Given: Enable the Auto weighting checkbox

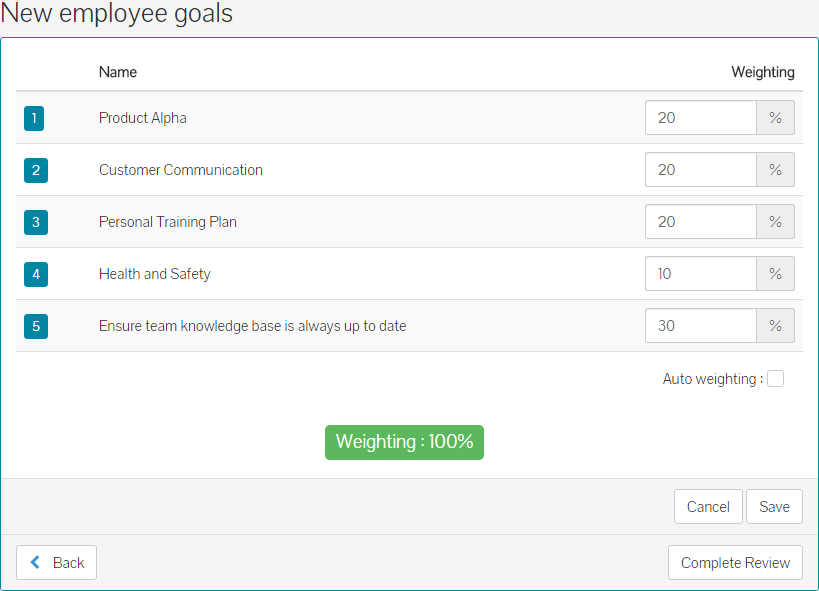Looking at the screenshot, I should click(775, 379).
